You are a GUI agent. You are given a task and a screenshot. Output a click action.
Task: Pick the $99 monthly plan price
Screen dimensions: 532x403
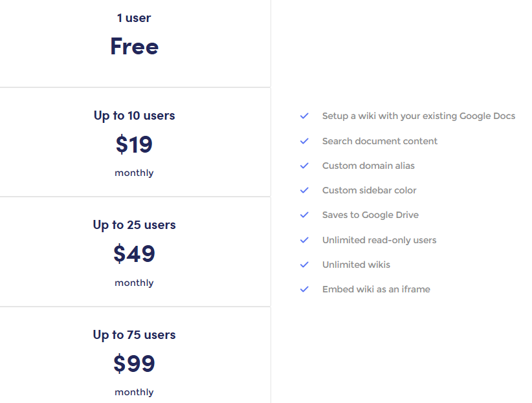coord(135,364)
